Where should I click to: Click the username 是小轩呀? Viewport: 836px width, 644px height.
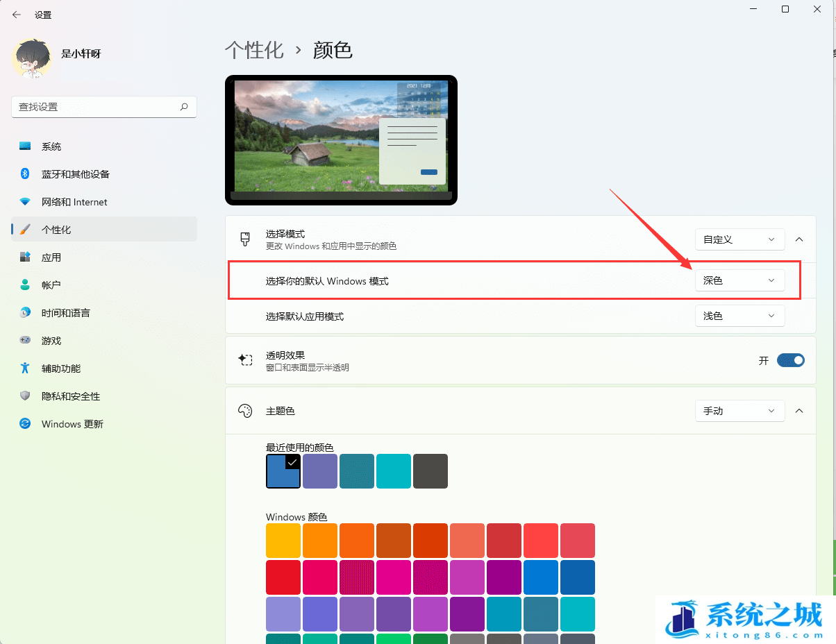pos(81,53)
